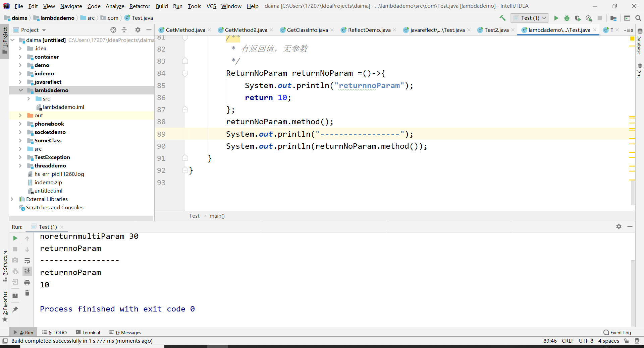The image size is (644, 348).
Task: Print console output with printer icon
Action: click(27, 282)
